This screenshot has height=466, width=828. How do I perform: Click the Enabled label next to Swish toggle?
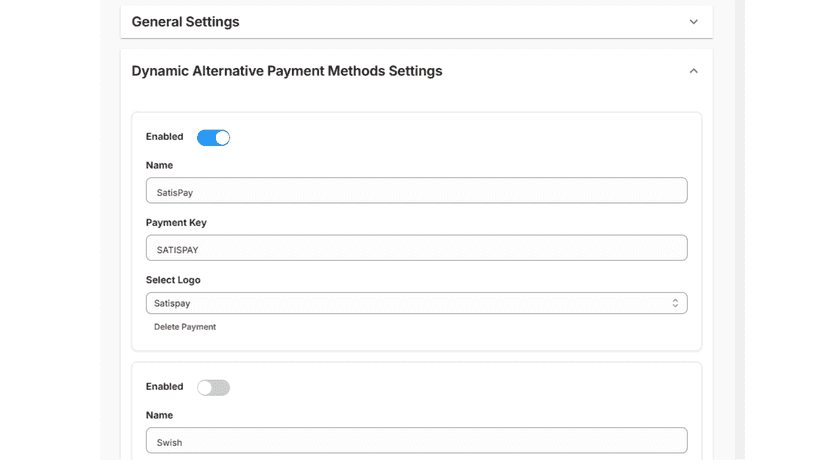[x=165, y=386]
